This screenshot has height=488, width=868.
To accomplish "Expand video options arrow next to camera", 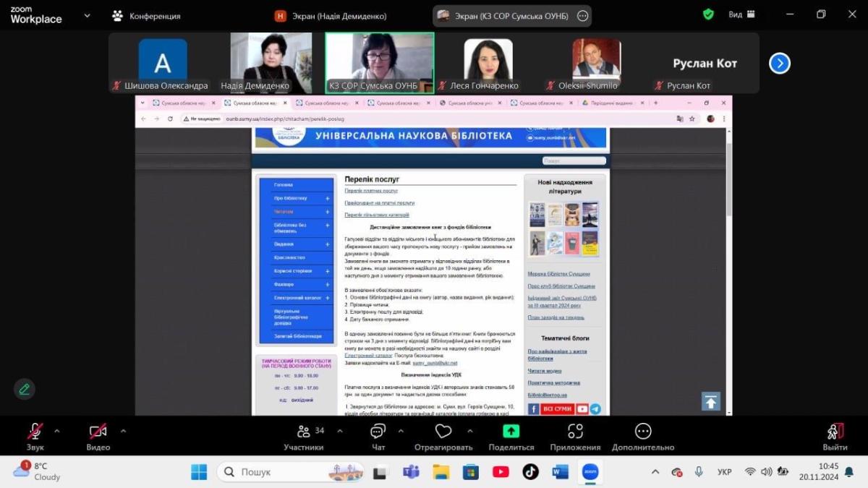I will click(x=123, y=431).
